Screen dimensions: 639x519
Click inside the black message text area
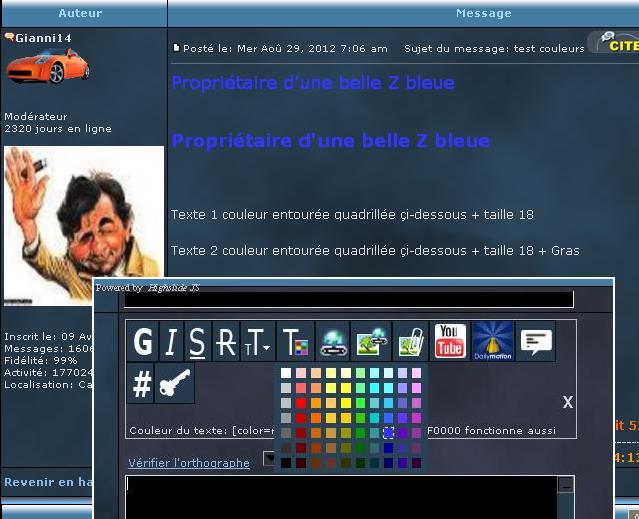point(340,498)
